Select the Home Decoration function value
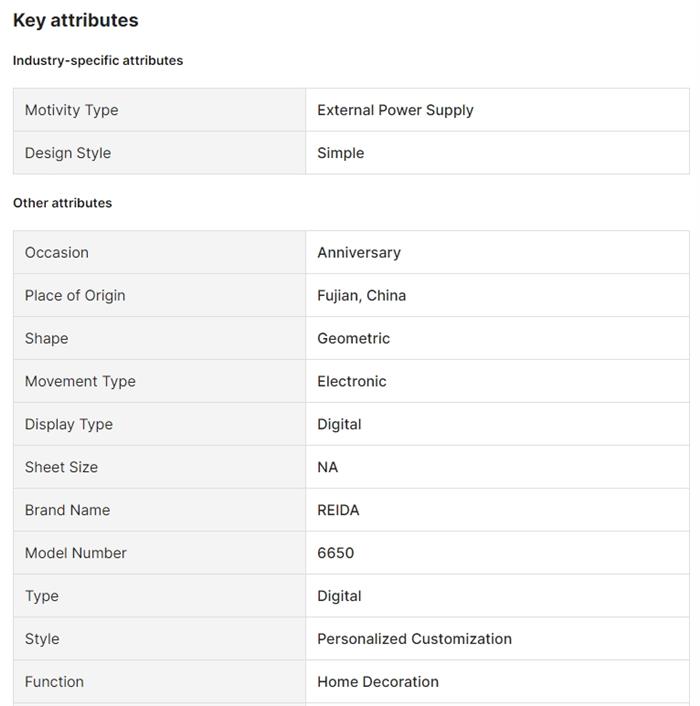This screenshot has width=700, height=706. point(378,682)
